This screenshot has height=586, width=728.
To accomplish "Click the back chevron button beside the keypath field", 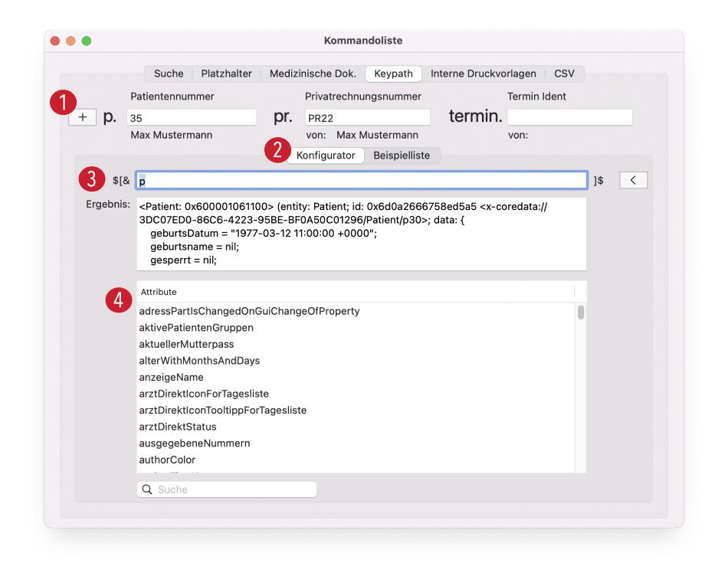I will (x=633, y=180).
